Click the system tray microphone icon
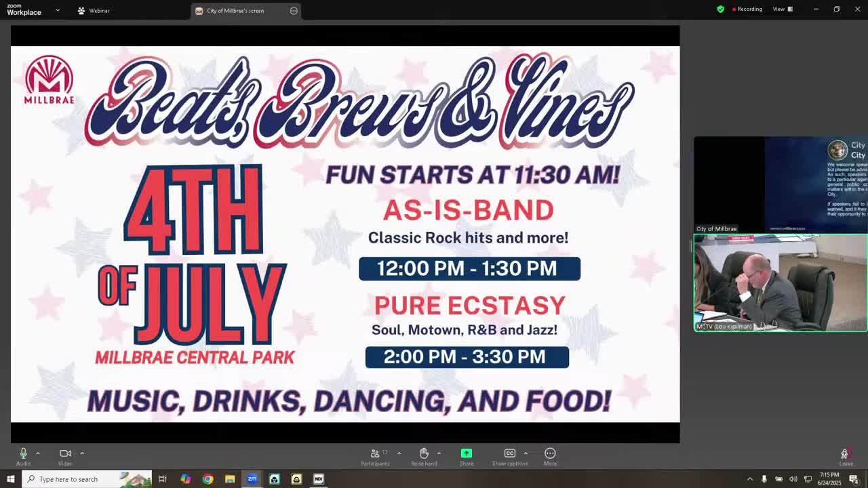This screenshot has width=868, height=488. pos(764,479)
